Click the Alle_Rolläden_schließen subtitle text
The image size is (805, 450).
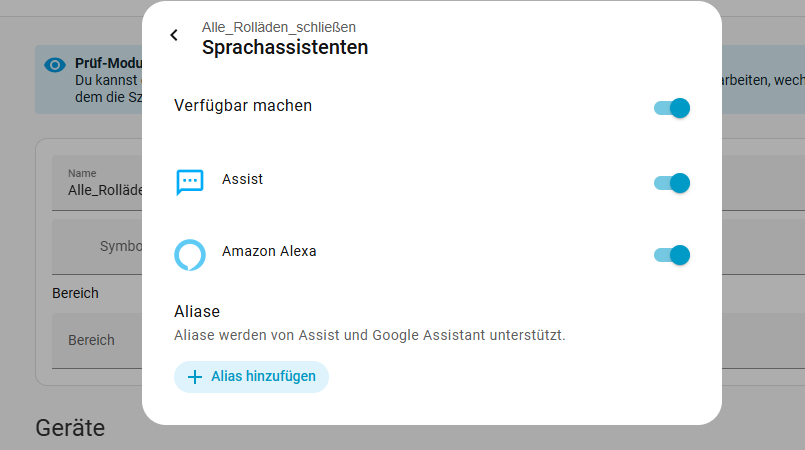coord(279,27)
